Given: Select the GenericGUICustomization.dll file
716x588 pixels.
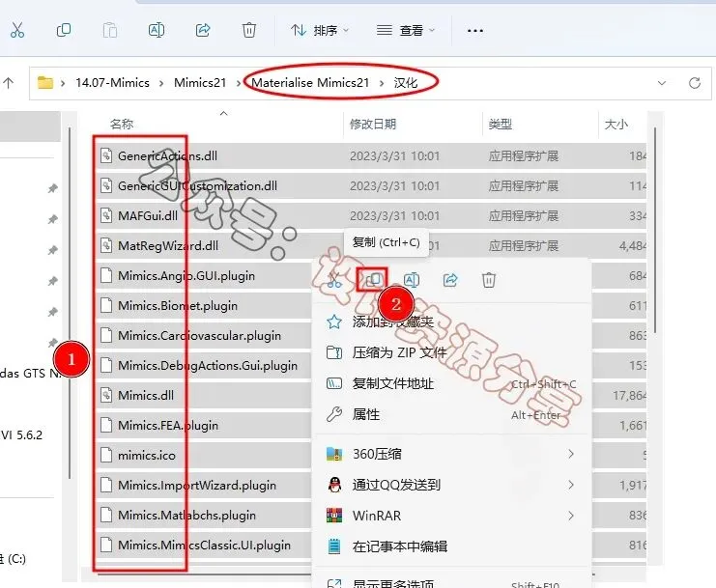Looking at the screenshot, I should 372,186.
